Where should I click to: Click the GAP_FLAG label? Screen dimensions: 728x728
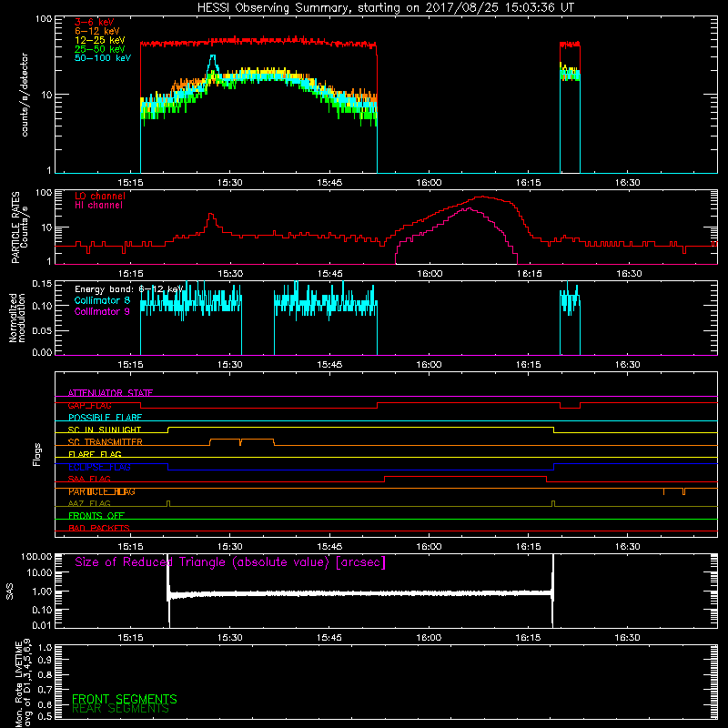coord(89,405)
